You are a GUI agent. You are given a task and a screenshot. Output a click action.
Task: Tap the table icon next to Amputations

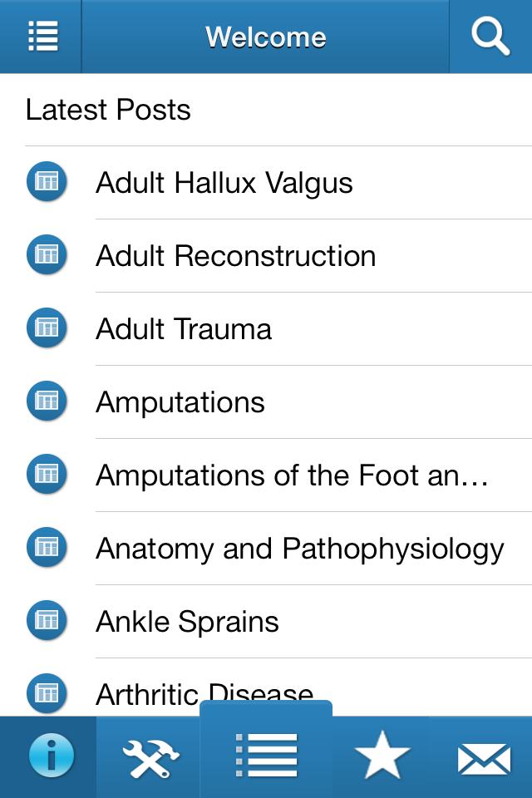(x=47, y=401)
